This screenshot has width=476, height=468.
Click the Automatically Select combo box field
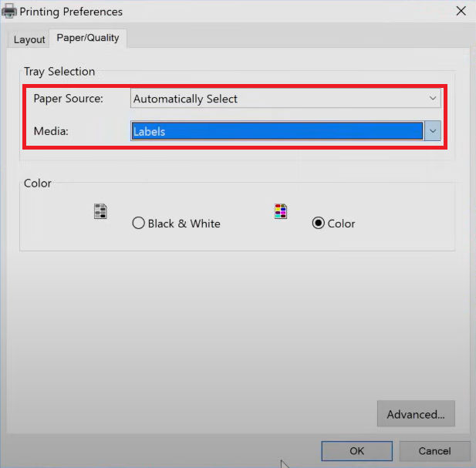285,98
